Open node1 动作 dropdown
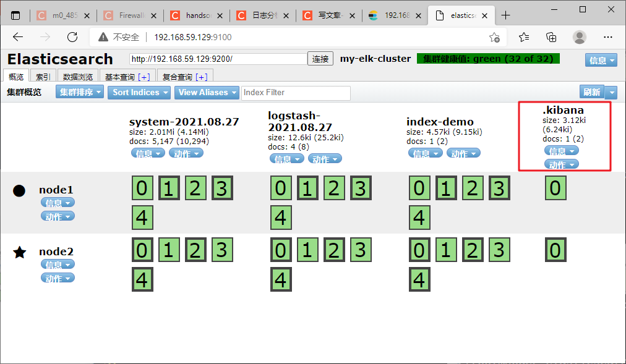Image resolution: width=626 pixels, height=364 pixels. (58, 216)
